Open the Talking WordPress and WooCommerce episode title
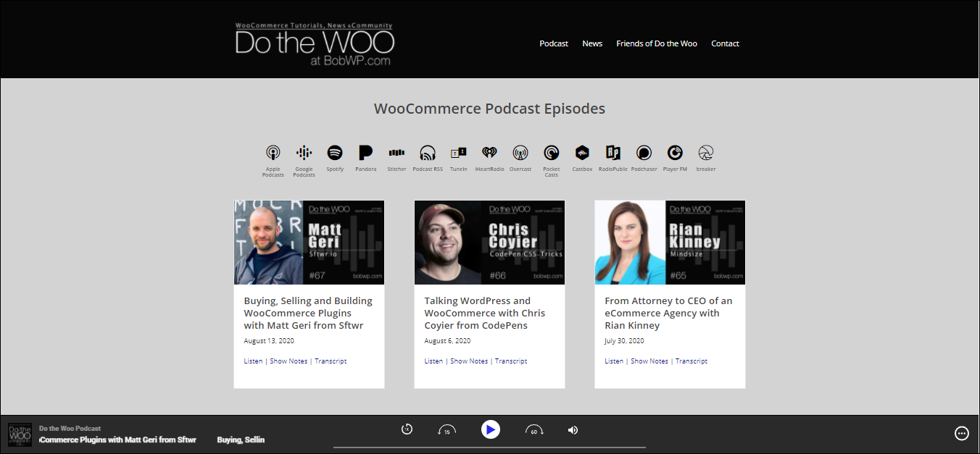This screenshot has width=980, height=454. [485, 313]
